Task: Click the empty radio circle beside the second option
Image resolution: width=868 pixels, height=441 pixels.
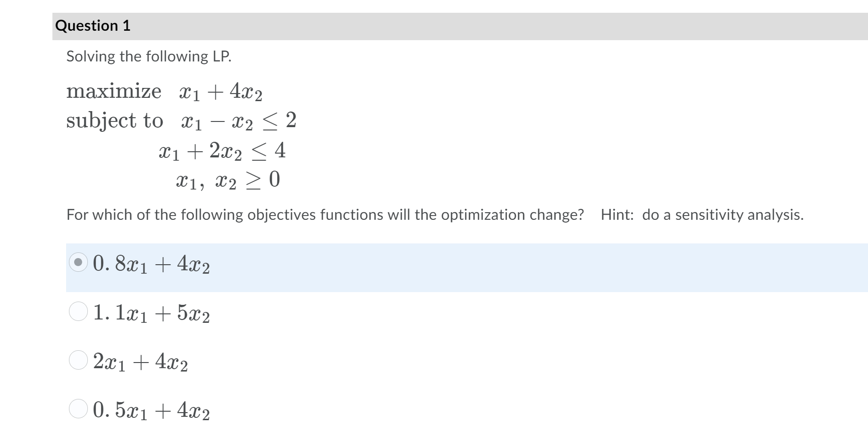Action: click(x=78, y=312)
